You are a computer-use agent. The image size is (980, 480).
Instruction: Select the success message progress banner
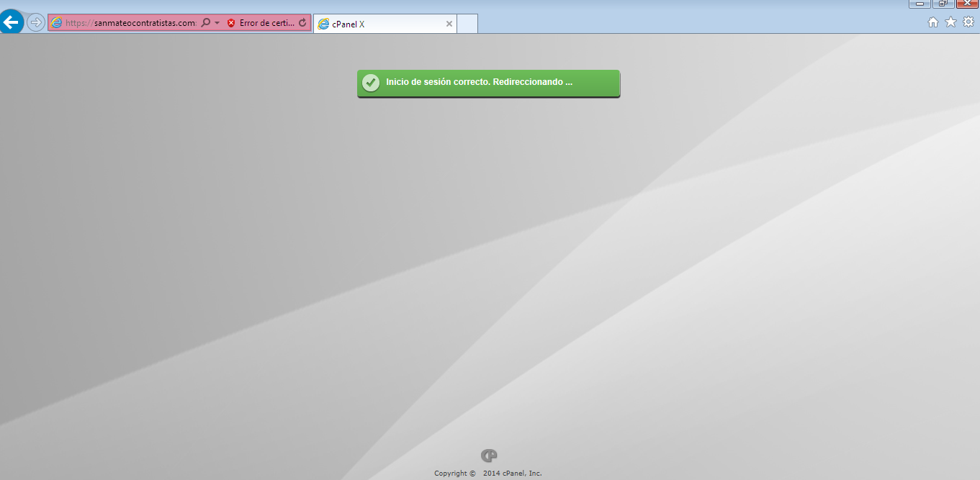[487, 83]
